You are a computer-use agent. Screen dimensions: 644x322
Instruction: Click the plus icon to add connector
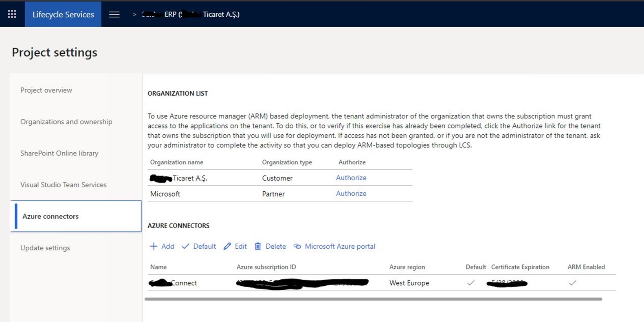(x=154, y=246)
